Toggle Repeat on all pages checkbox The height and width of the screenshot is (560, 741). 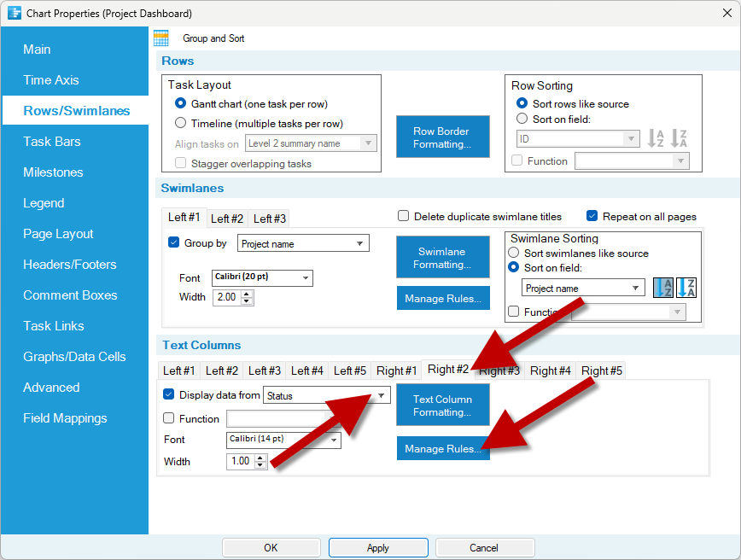(x=592, y=216)
